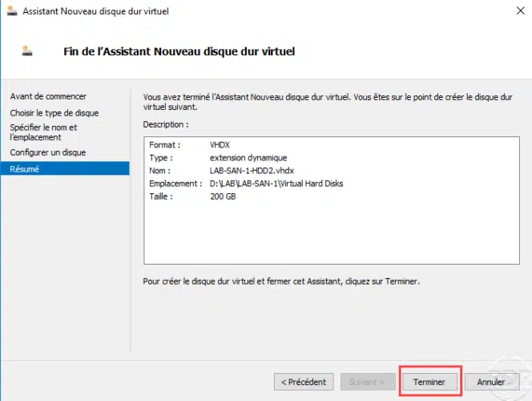Click the disk wizard icon beside the heading
Viewport: 532px width, 401px height.
[27, 51]
